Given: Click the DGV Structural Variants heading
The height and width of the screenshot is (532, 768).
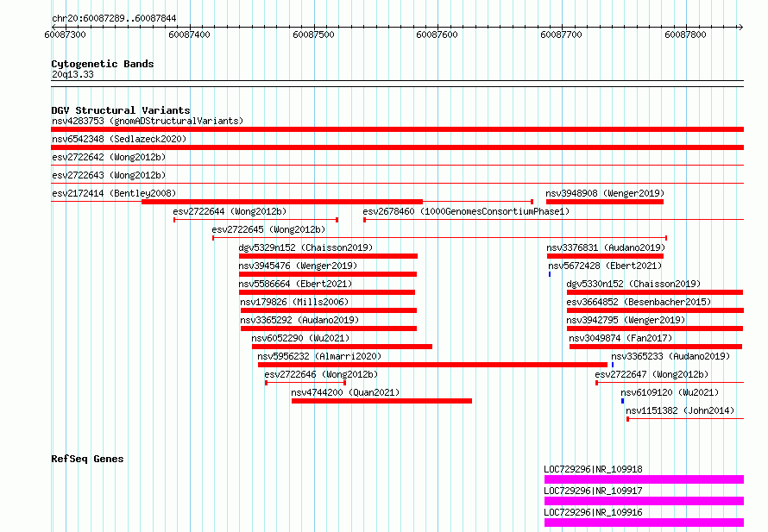Looking at the screenshot, I should click(121, 110).
